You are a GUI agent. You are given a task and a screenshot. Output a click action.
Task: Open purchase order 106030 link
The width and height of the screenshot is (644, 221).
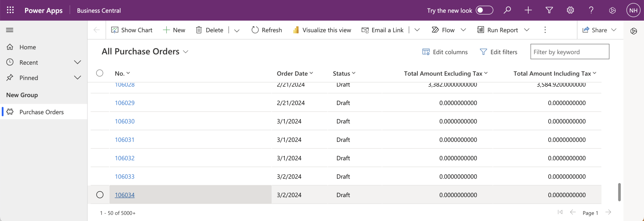[125, 121]
